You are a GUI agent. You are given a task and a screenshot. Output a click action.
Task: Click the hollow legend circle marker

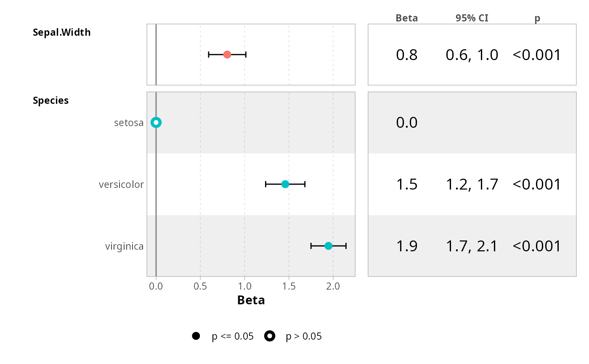tap(270, 336)
